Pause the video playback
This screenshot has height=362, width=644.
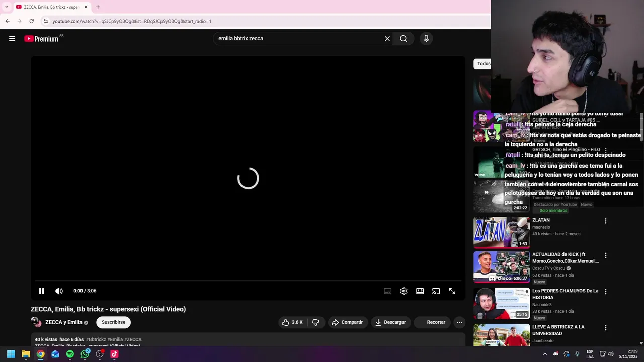pyautogui.click(x=42, y=291)
